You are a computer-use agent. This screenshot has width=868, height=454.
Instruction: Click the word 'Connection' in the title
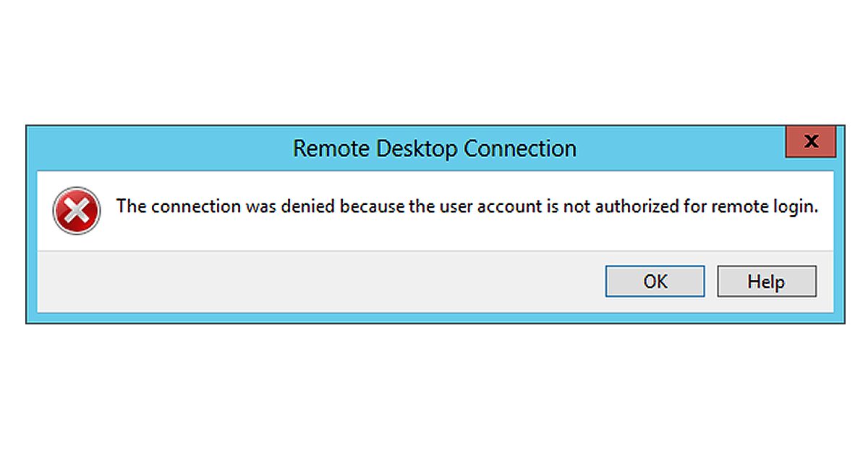(x=520, y=148)
